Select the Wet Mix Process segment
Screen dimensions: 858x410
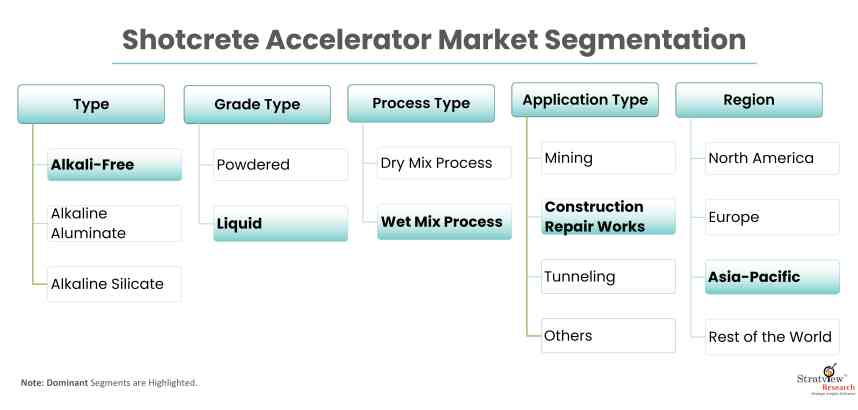point(444,221)
